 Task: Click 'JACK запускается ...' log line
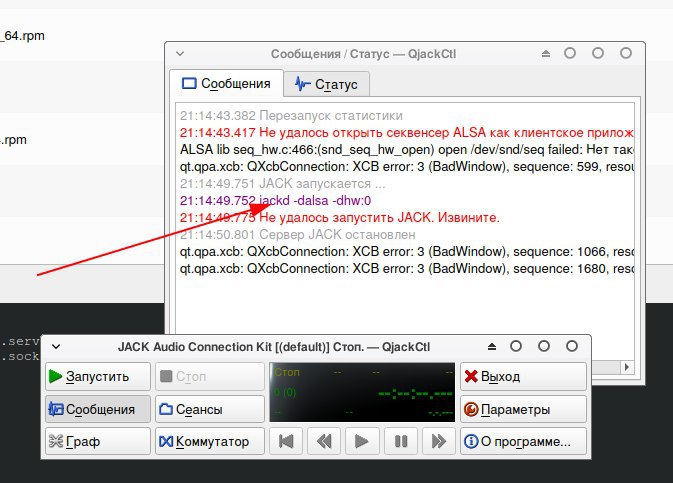click(x=282, y=184)
